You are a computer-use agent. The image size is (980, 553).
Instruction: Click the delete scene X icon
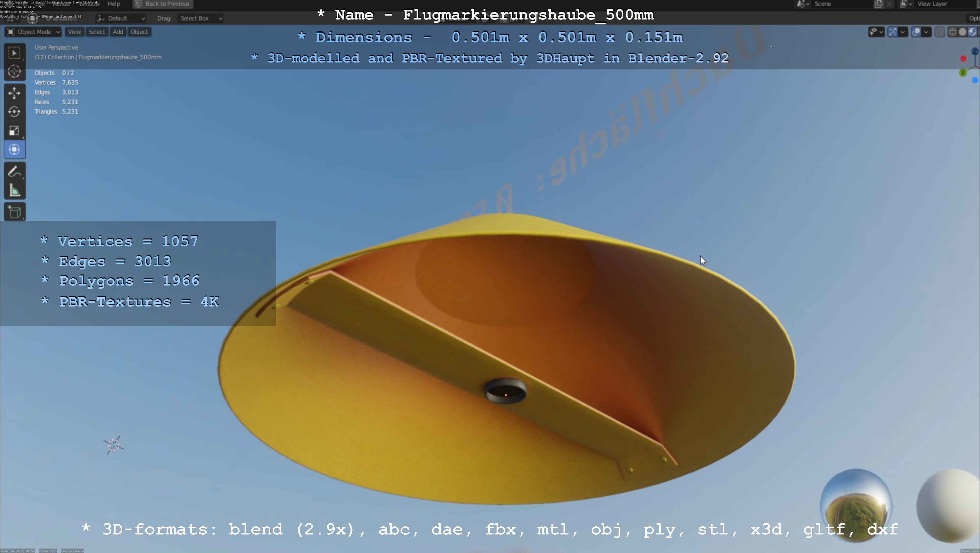click(x=889, y=4)
